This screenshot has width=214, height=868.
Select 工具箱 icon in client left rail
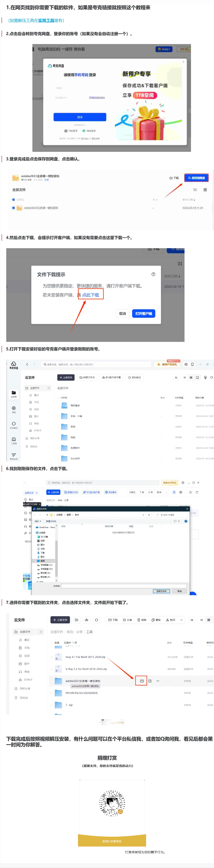click(x=13, y=440)
